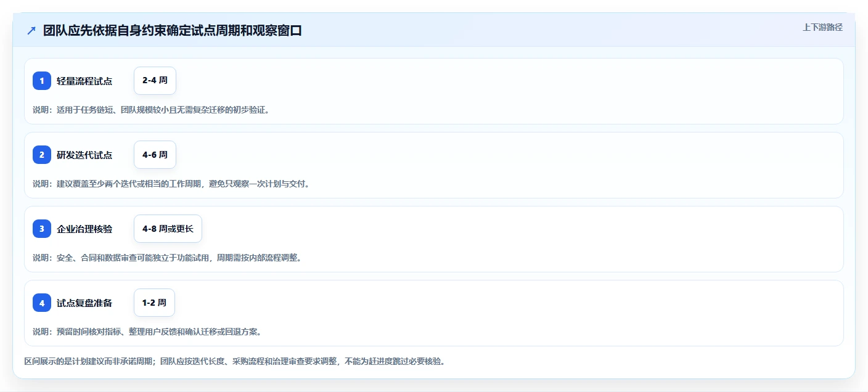Click the description starting 适用于任务链短
Viewport: 868px width, 392px height.
click(151, 110)
